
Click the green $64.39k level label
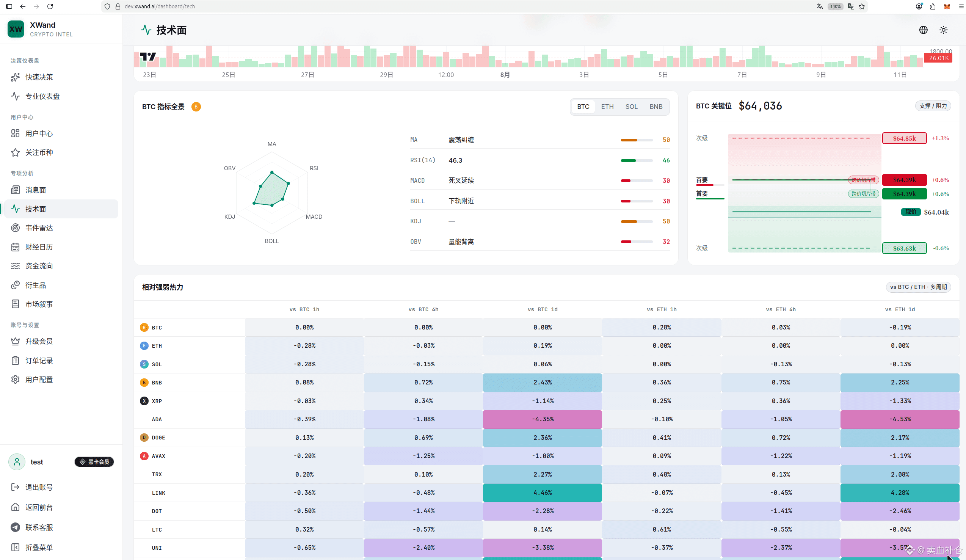(x=904, y=194)
